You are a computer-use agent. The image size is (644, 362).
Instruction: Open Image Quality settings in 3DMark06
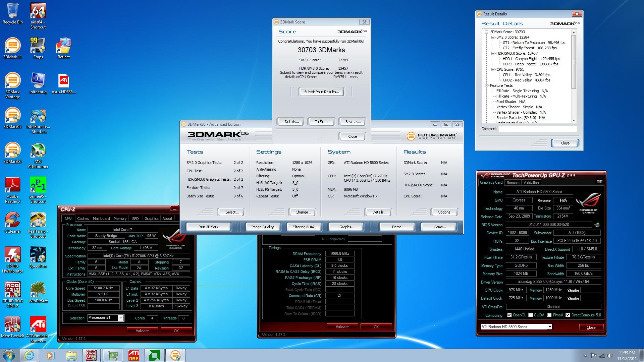pos(264,227)
